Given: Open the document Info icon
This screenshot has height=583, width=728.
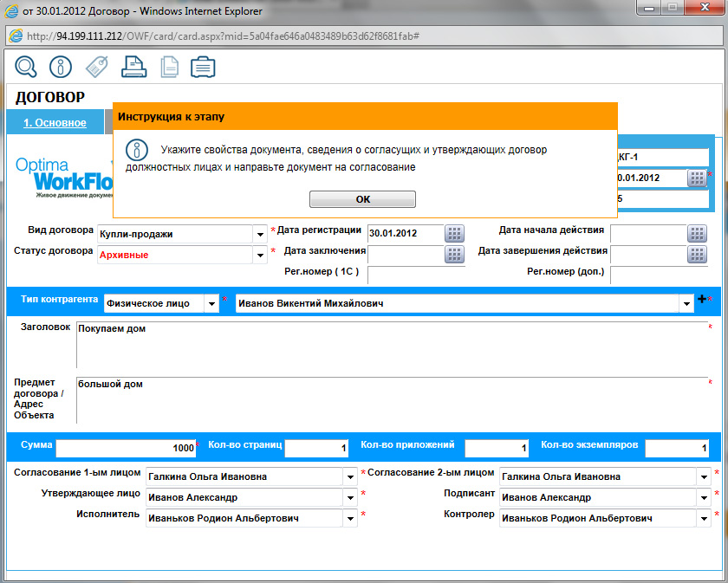Looking at the screenshot, I should [x=59, y=66].
